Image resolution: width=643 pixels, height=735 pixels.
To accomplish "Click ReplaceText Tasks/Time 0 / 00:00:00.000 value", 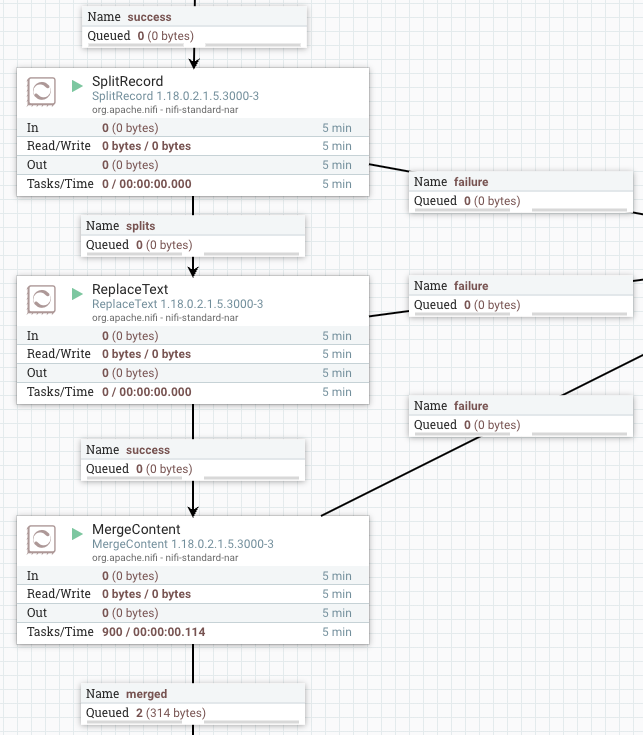I will [x=147, y=392].
